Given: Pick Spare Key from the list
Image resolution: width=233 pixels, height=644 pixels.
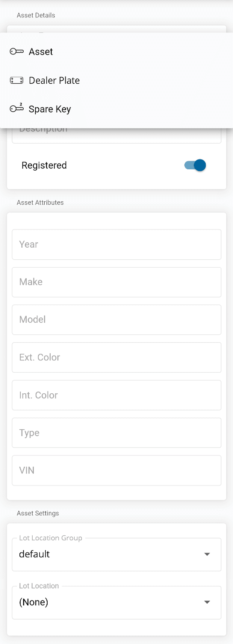Looking at the screenshot, I should [50, 109].
